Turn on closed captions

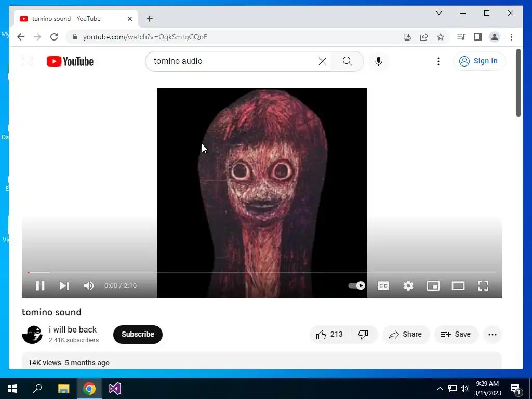383,286
